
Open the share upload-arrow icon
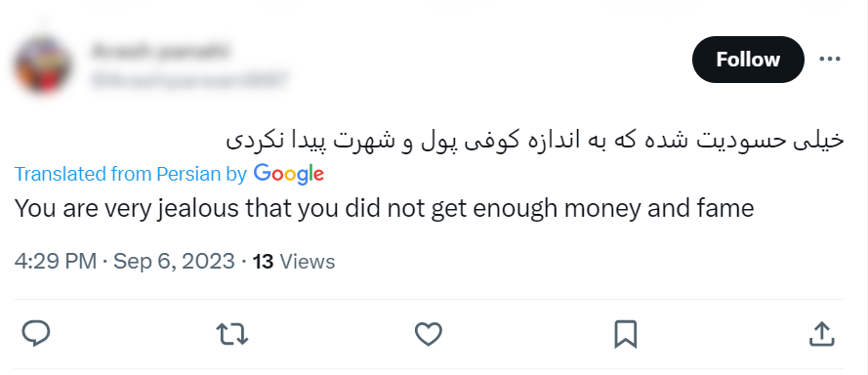click(x=821, y=334)
